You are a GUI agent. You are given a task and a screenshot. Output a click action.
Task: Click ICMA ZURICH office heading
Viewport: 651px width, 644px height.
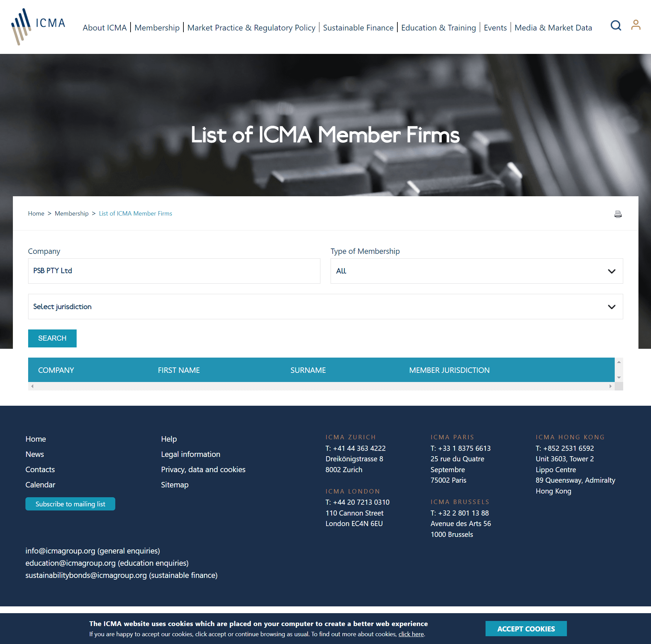coord(351,437)
